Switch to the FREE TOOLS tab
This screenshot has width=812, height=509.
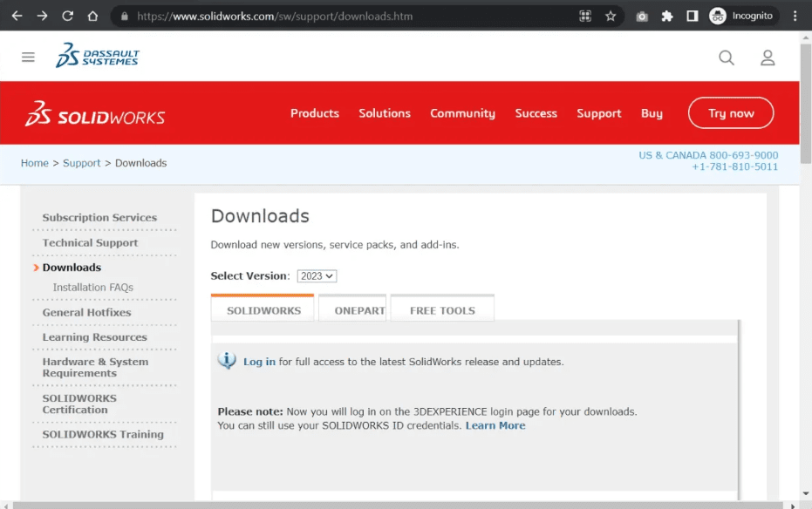tap(442, 309)
